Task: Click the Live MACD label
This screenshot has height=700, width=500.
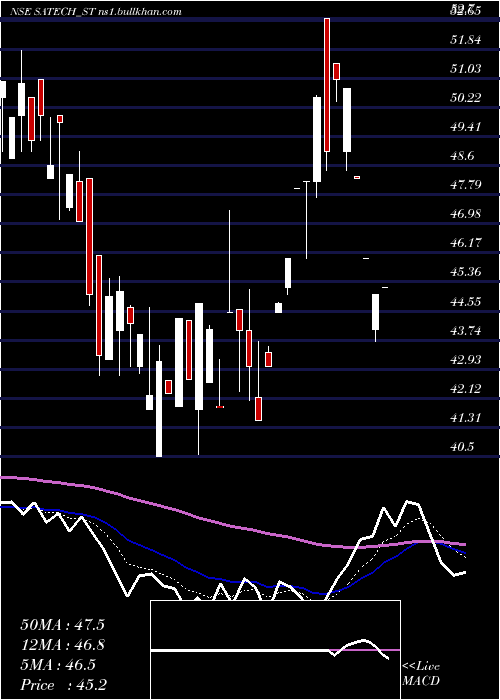Action: pos(421,674)
